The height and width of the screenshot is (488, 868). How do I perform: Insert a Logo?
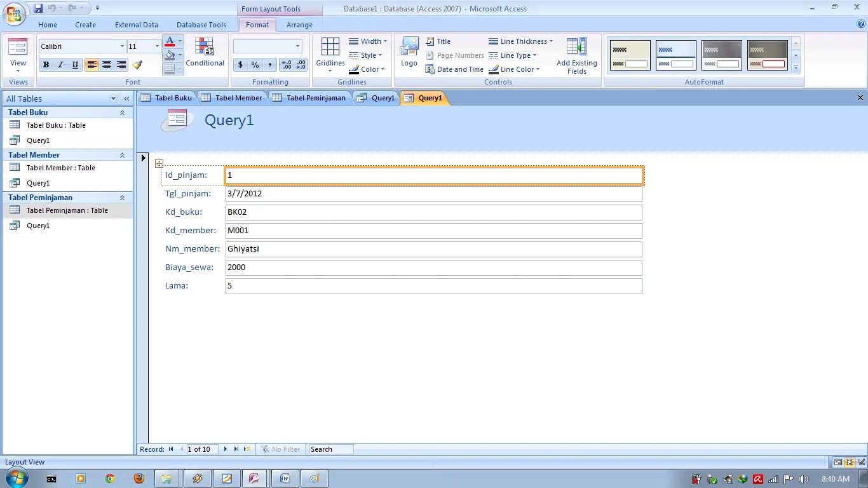(x=409, y=52)
